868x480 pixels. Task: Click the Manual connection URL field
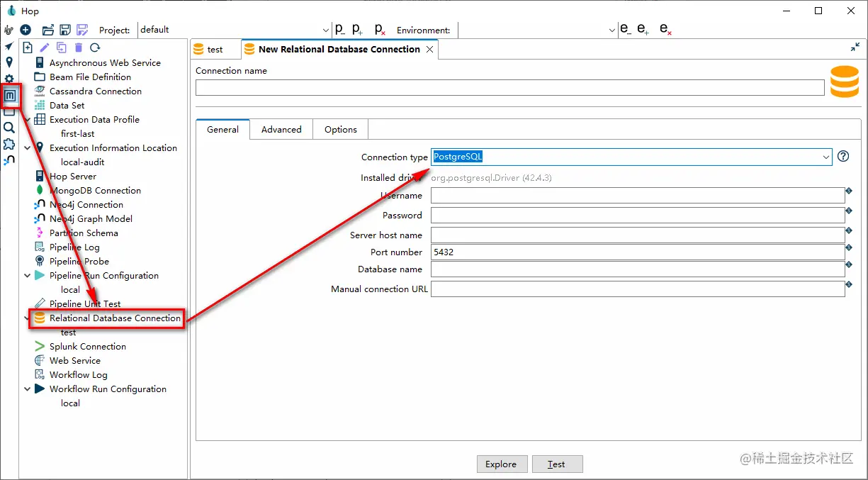coord(638,289)
